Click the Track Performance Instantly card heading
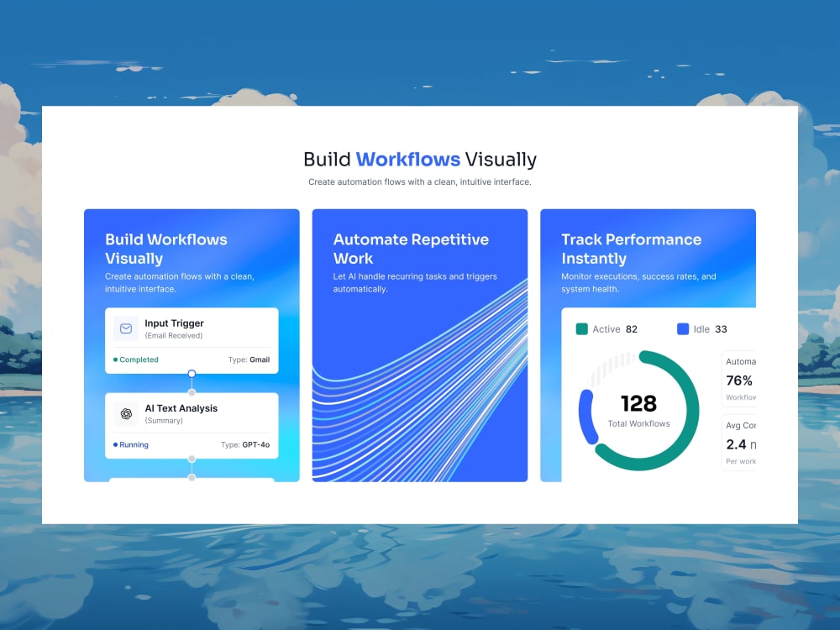Image resolution: width=840 pixels, height=630 pixels. point(631,249)
